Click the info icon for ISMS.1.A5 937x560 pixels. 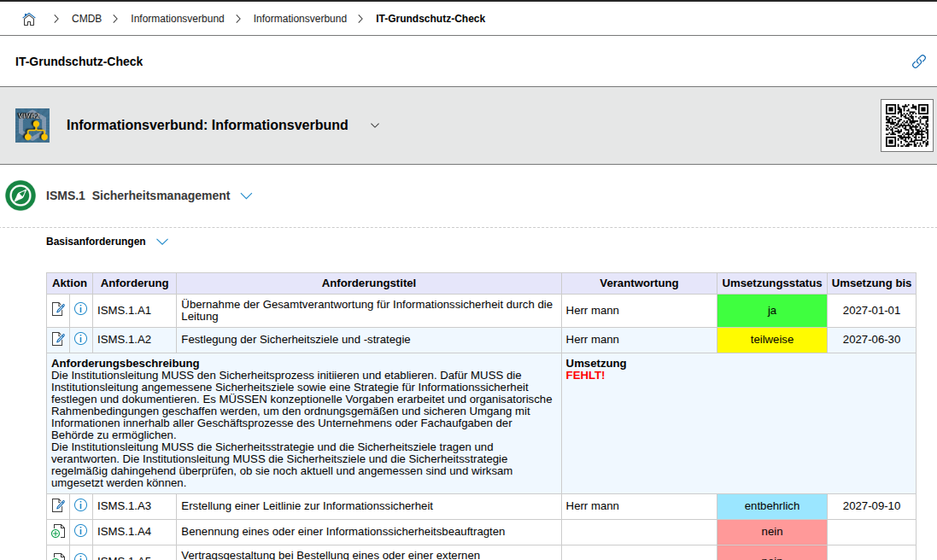coord(80,557)
